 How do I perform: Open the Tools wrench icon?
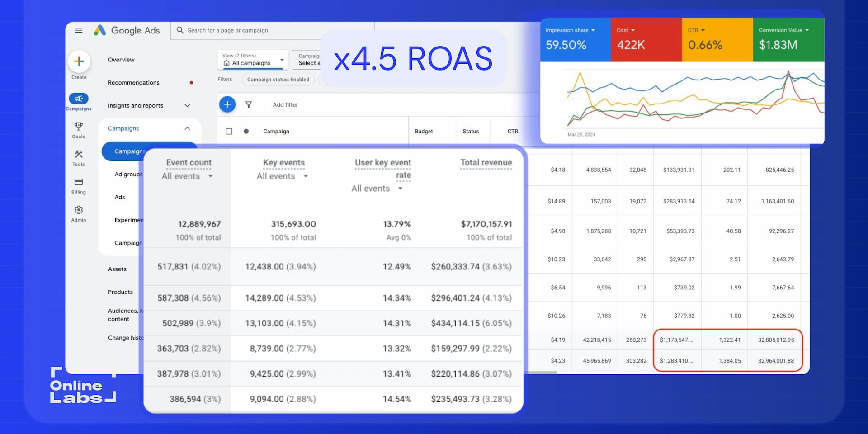(79, 154)
